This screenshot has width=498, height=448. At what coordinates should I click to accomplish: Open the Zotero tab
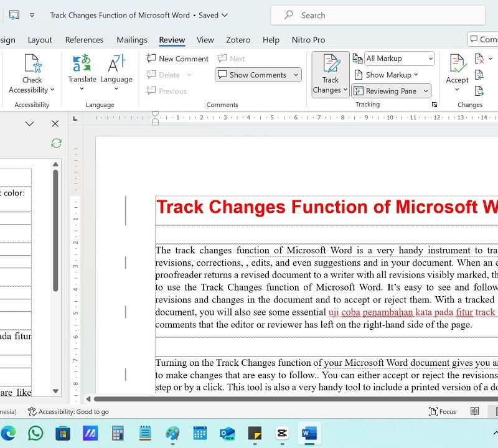click(238, 40)
